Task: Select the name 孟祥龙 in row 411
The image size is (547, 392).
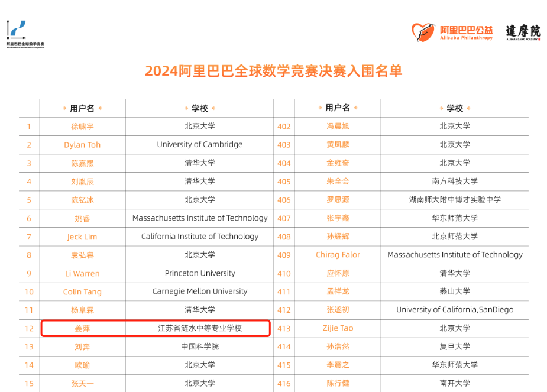Action: (338, 291)
